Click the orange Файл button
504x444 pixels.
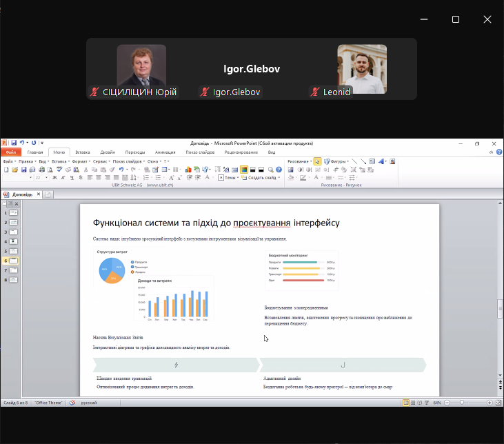(12, 152)
